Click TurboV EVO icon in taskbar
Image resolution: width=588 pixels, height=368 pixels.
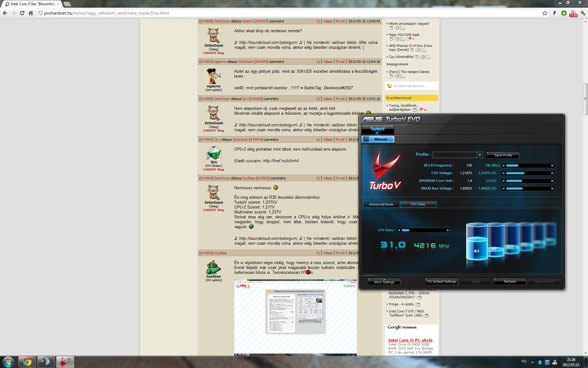point(65,362)
